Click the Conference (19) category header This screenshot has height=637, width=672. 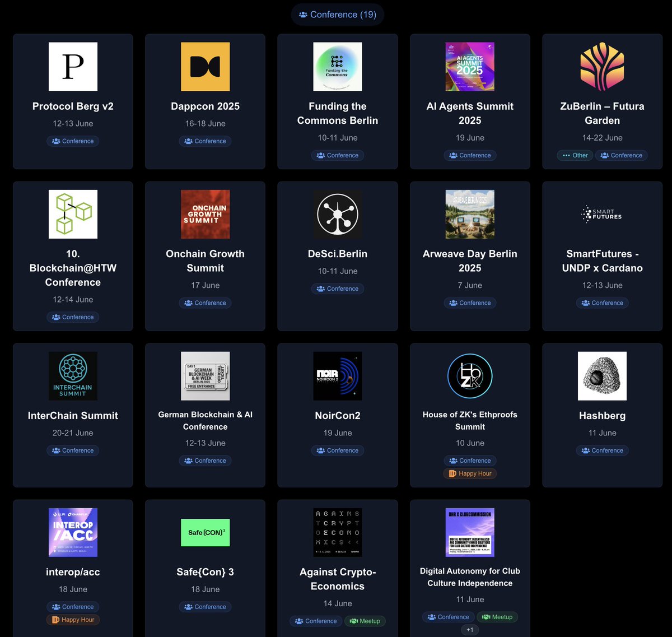[338, 15]
